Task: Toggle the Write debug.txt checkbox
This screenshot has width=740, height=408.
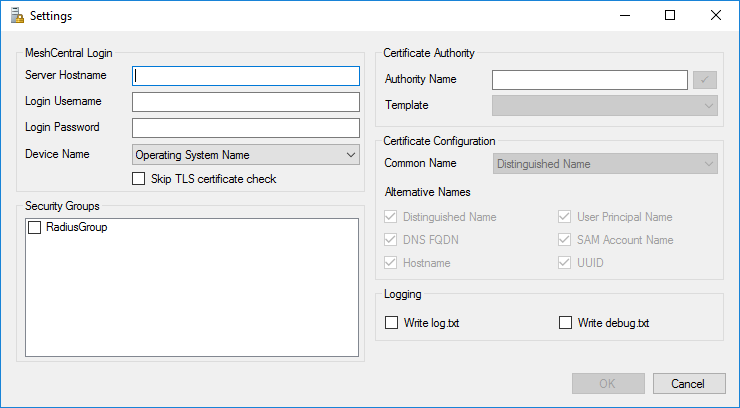Action: pyautogui.click(x=565, y=322)
